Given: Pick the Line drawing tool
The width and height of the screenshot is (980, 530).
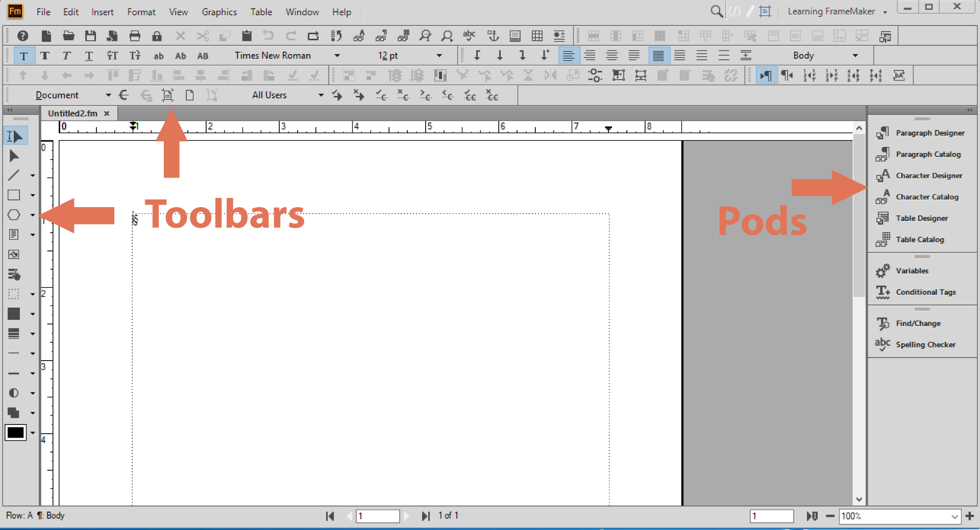Looking at the screenshot, I should point(14,175).
